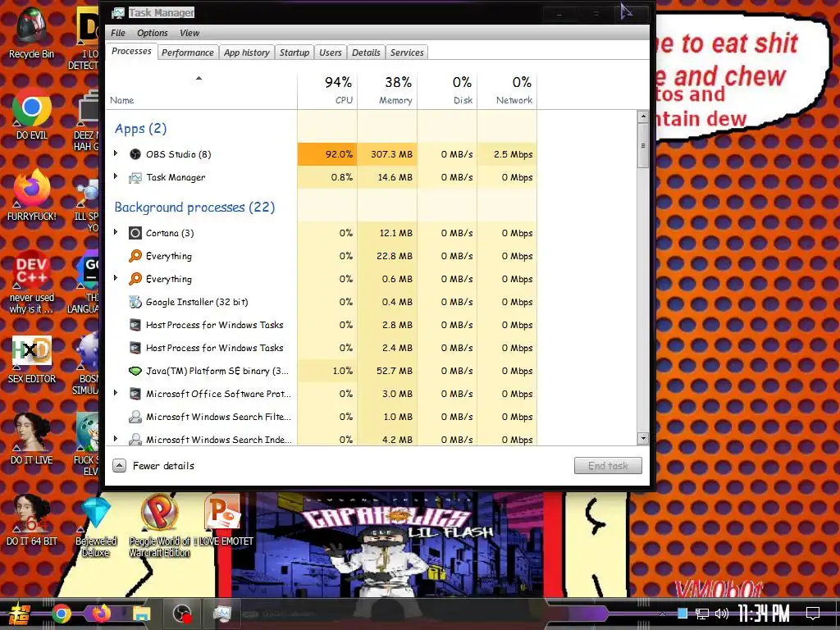This screenshot has width=840, height=630.
Task: Open the Start button on the taskbar
Action: [x=19, y=614]
